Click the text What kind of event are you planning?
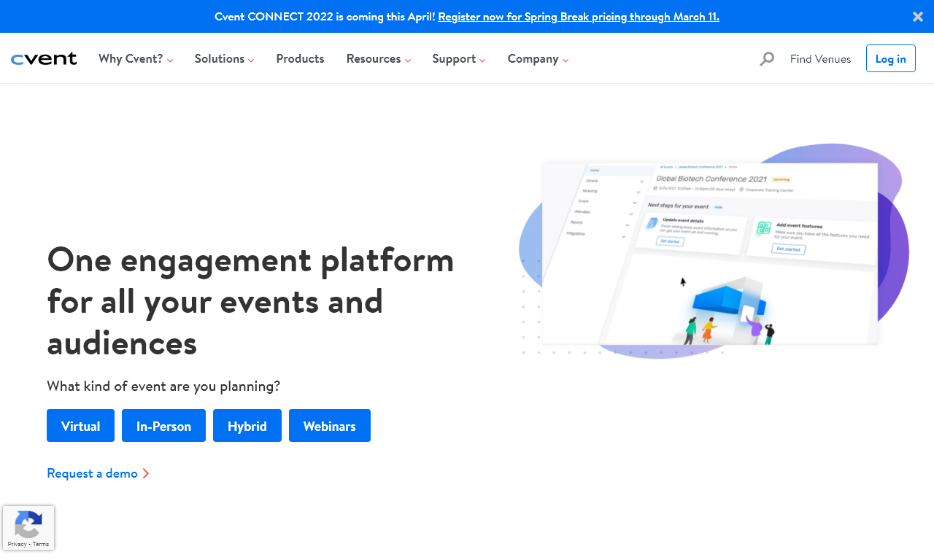Screen dimensions: 934x560 coord(163,386)
